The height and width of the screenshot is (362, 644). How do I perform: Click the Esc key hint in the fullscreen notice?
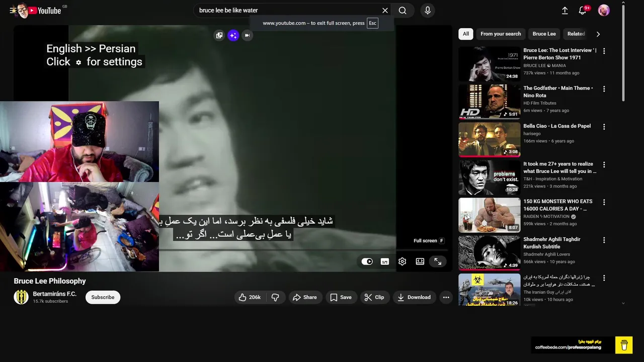pos(372,23)
